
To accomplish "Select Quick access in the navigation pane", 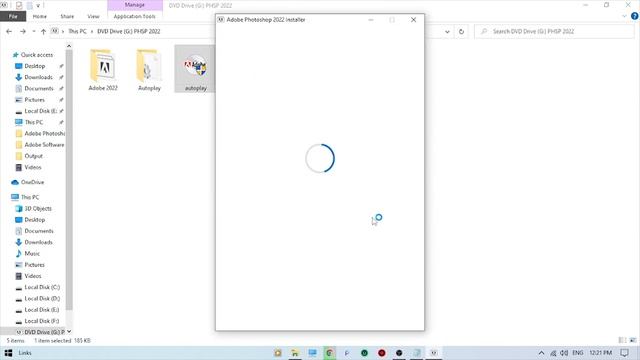I will point(37,55).
